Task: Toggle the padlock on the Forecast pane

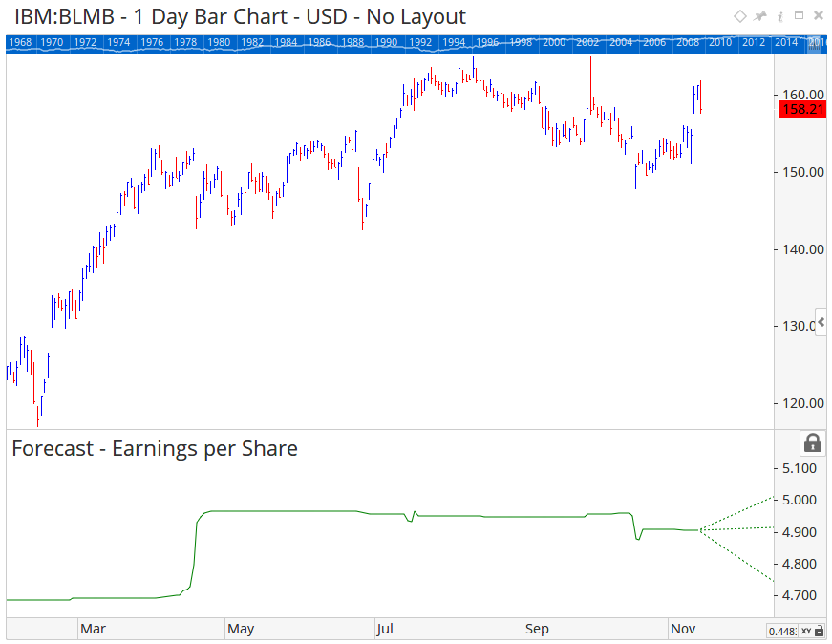Action: click(x=812, y=442)
